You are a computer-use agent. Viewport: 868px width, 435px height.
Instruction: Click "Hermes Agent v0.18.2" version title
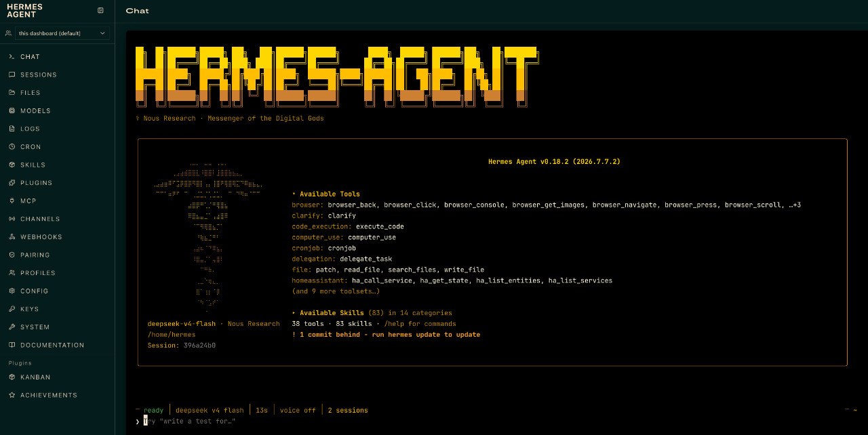pyautogui.click(x=554, y=162)
